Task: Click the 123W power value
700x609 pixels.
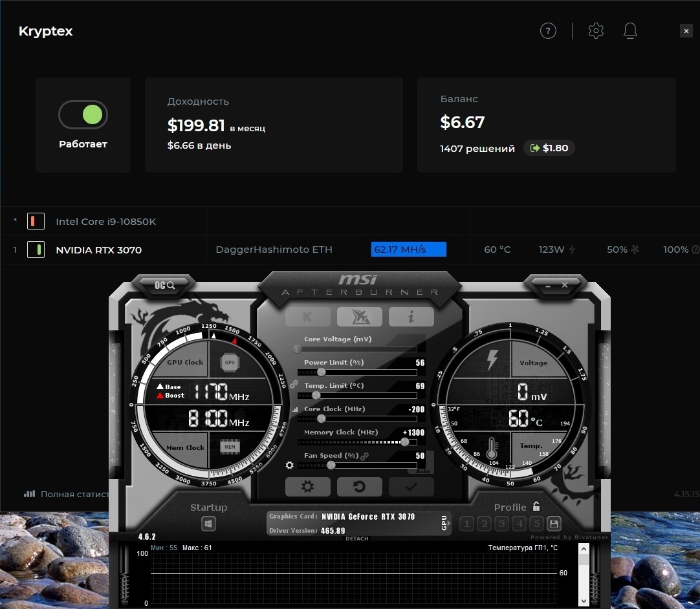Action: click(x=551, y=250)
